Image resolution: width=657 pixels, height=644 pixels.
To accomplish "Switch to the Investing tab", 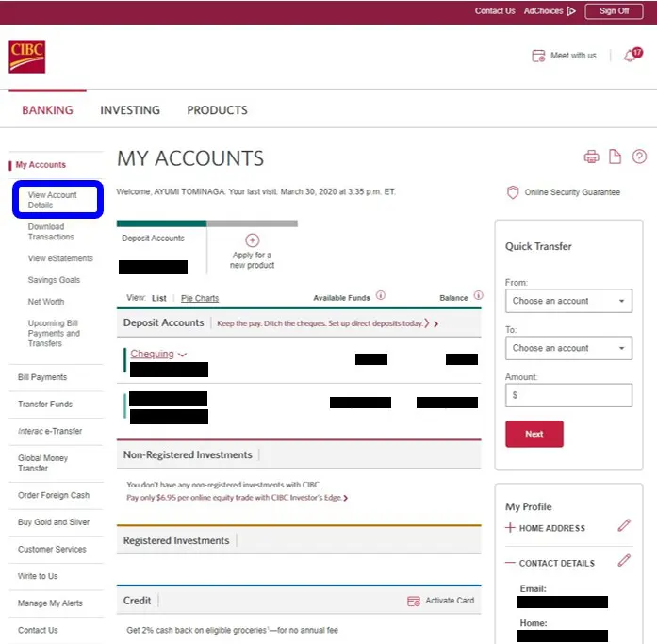I will (x=130, y=110).
